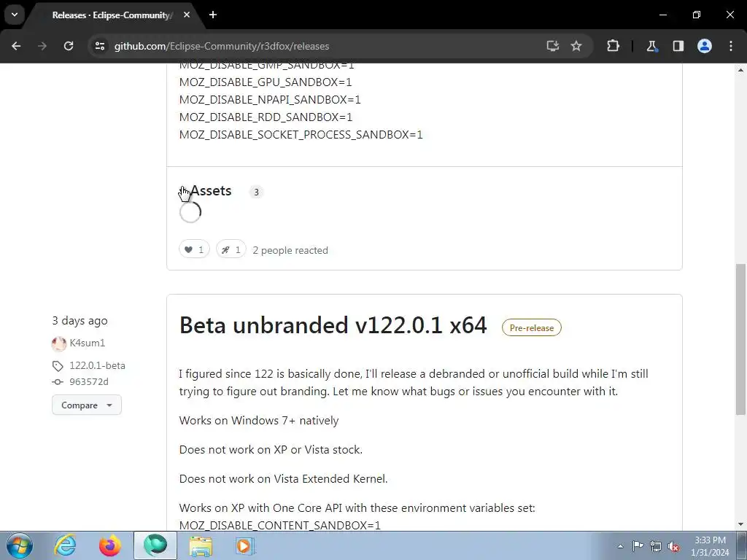Viewport: 747px width, 560px height.
Task: Toggle the heart reaction button
Action: point(194,249)
